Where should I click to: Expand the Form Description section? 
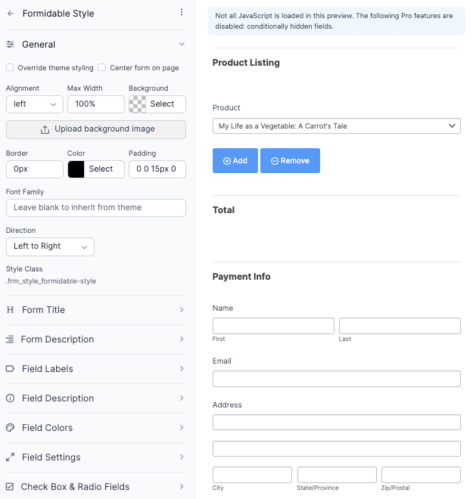(x=96, y=339)
